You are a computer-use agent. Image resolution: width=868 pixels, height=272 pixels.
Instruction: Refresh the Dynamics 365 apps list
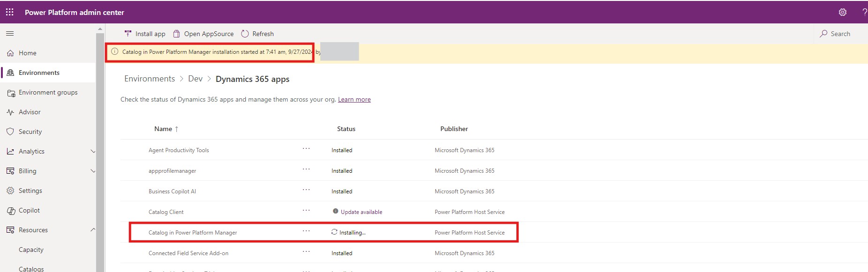click(x=257, y=34)
